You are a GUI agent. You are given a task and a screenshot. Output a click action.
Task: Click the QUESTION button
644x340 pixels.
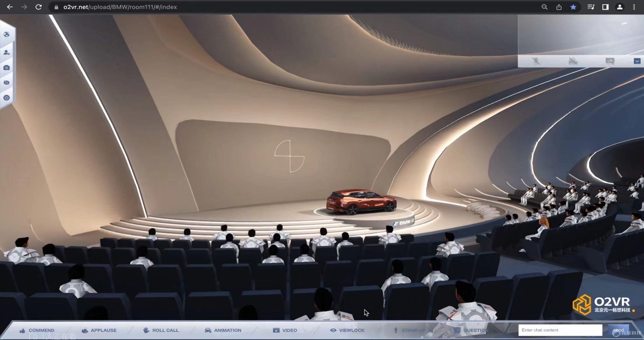471,330
